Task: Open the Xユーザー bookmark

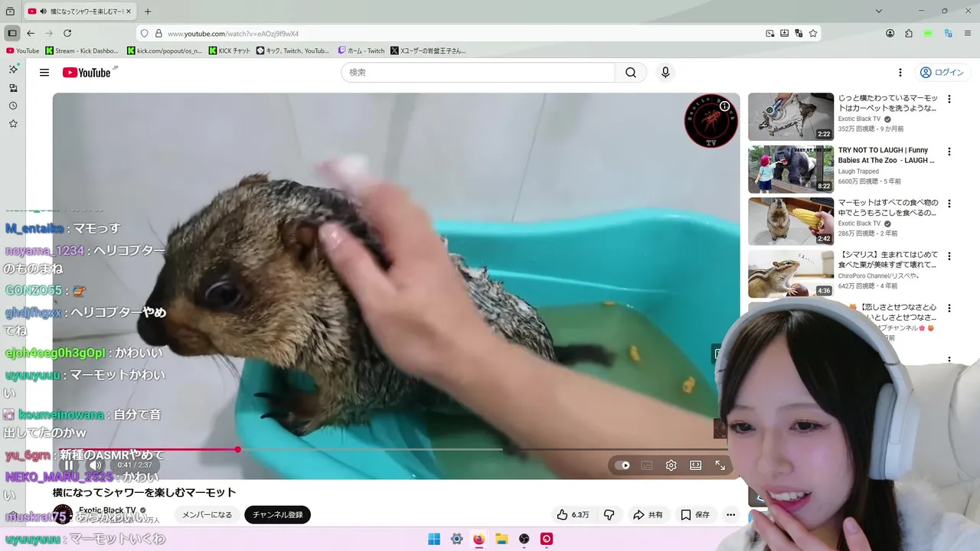Action: [428, 51]
